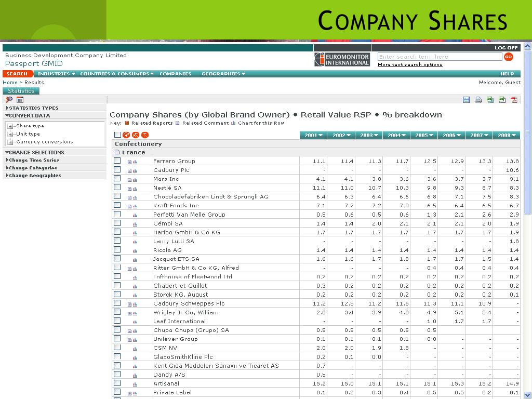Screen dimensions: 532x399
Task: Expand the Share type tree node
Action: 10,126
